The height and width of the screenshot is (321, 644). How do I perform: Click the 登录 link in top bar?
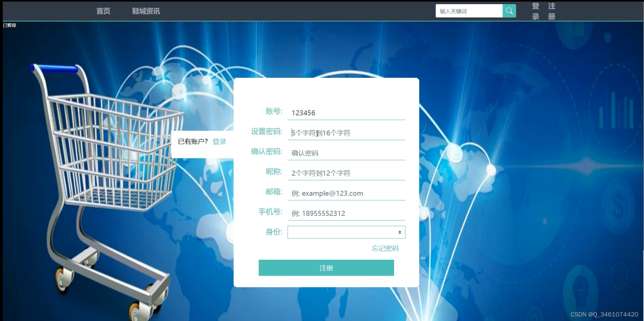[x=536, y=11]
